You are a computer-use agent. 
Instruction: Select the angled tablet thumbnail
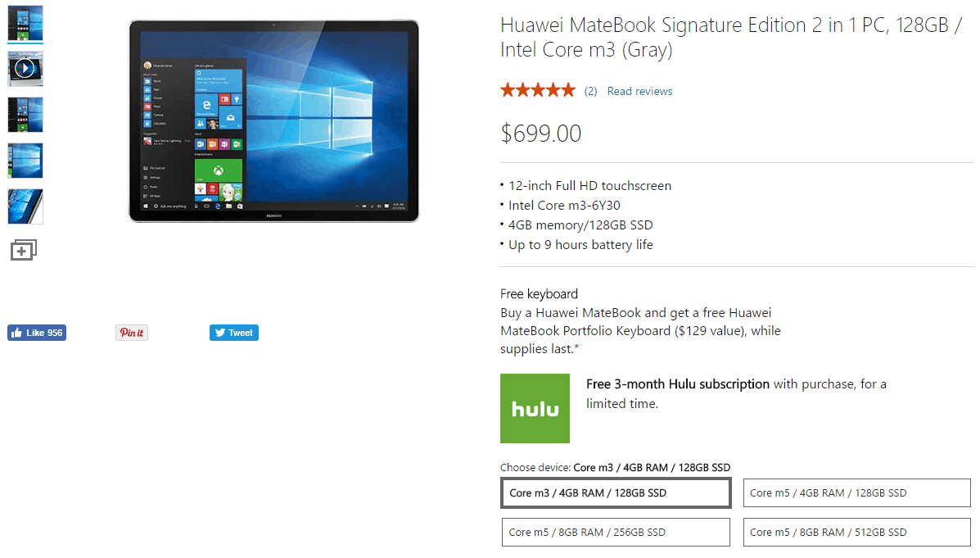[x=25, y=206]
